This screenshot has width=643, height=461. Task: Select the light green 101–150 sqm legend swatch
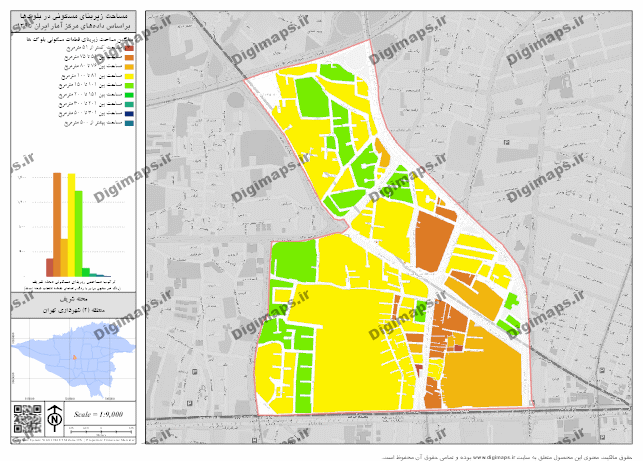pos(128,85)
